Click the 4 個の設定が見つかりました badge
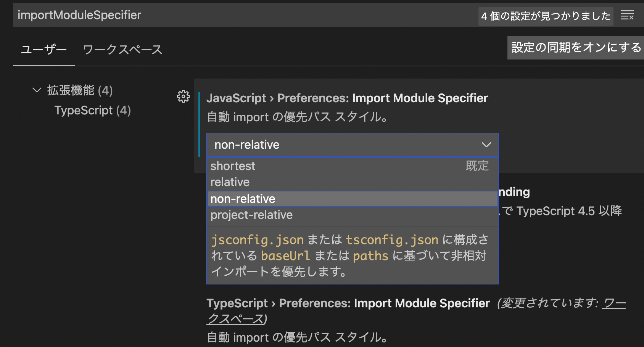The image size is (644, 347). pyautogui.click(x=546, y=16)
